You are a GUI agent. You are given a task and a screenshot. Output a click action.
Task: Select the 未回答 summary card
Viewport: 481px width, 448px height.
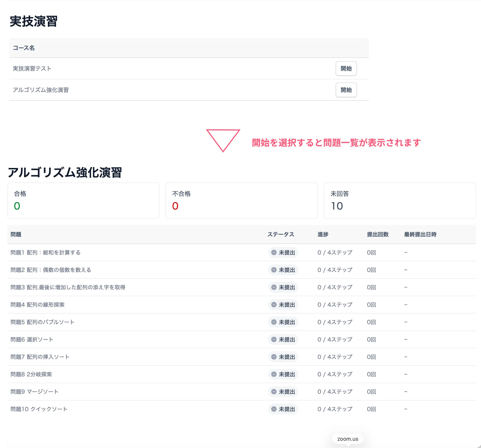pyautogui.click(x=399, y=201)
